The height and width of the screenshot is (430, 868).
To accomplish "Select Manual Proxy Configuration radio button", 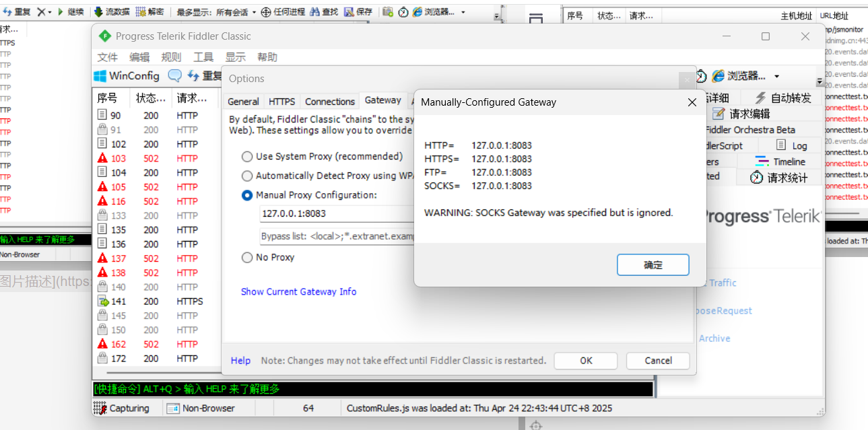I will (247, 195).
